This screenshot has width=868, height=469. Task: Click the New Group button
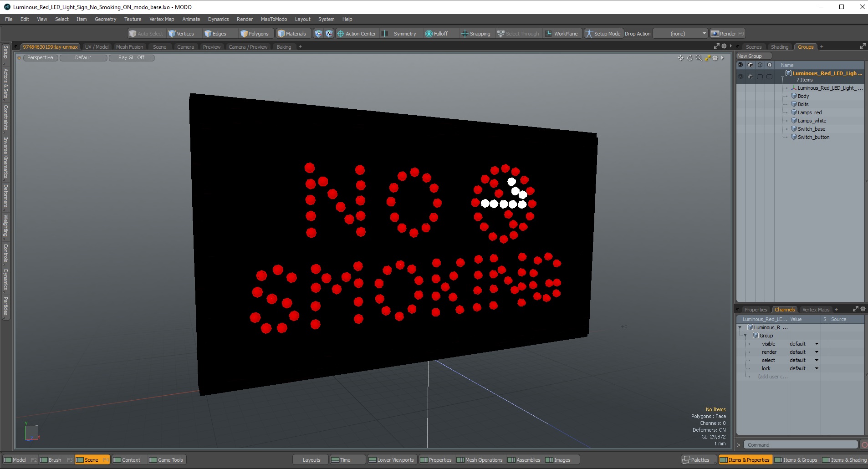[x=754, y=56]
